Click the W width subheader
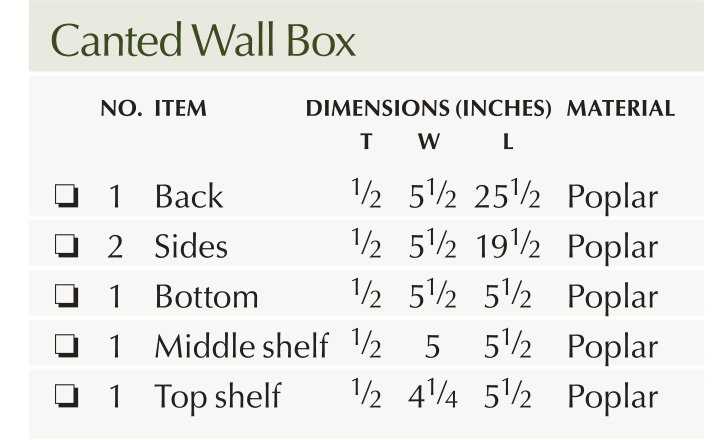 point(428,142)
